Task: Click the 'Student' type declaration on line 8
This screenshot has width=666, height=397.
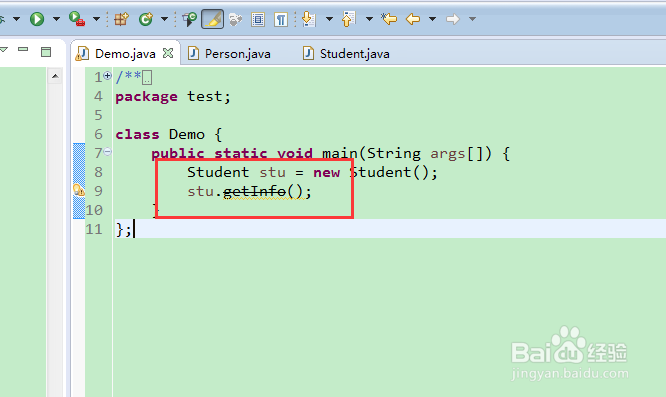Action: pyautogui.click(x=218, y=172)
